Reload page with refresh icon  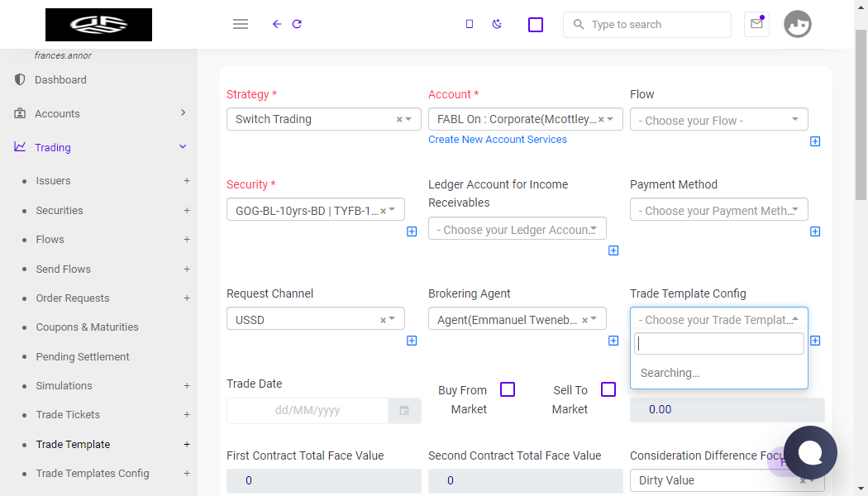pyautogui.click(x=297, y=24)
